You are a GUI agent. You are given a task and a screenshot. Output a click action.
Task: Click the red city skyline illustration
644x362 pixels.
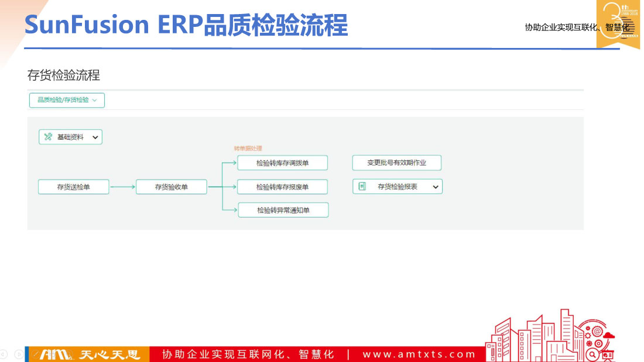[549, 336]
